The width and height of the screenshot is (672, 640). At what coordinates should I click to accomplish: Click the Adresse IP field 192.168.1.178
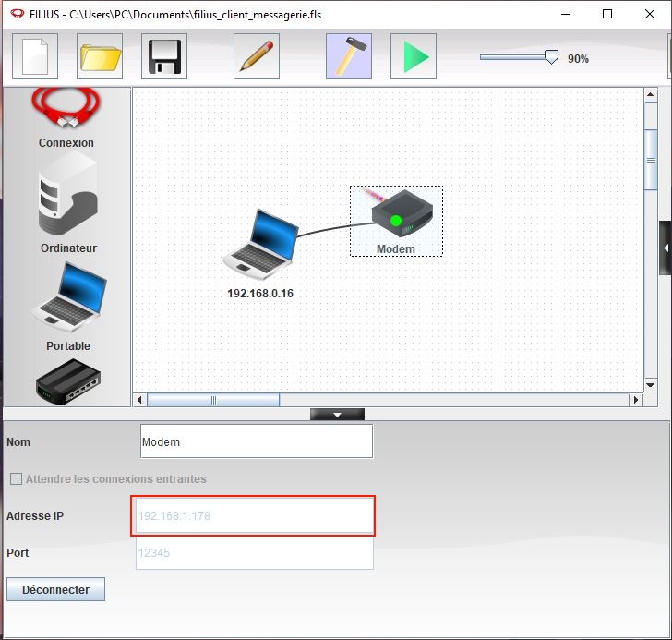(255, 515)
